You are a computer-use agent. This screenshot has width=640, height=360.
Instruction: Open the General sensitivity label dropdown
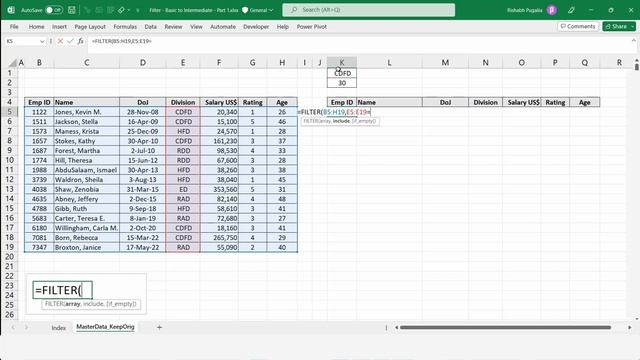[258, 10]
